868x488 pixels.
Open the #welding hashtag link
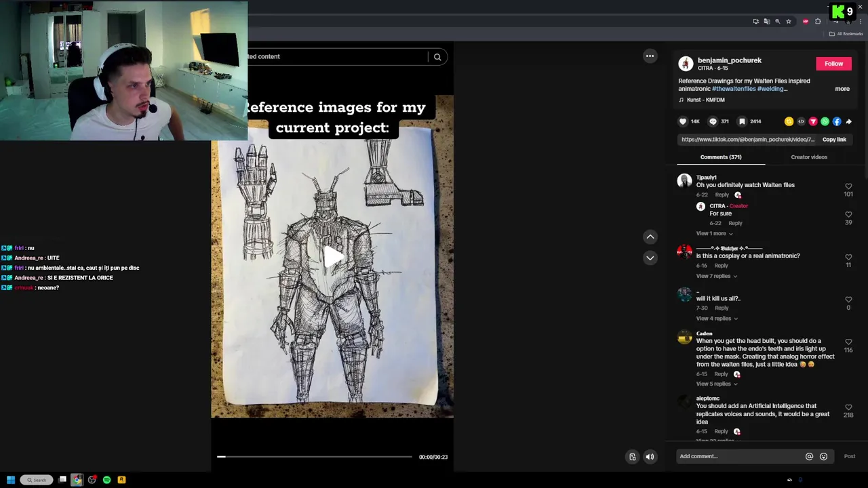[772, 89]
